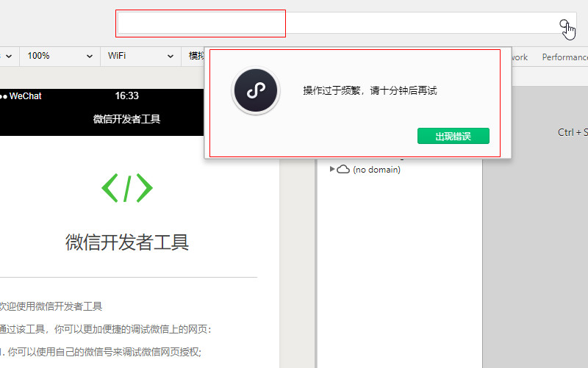Click the 微信开发者工具 title in simulator header
The image size is (588, 368).
126,119
